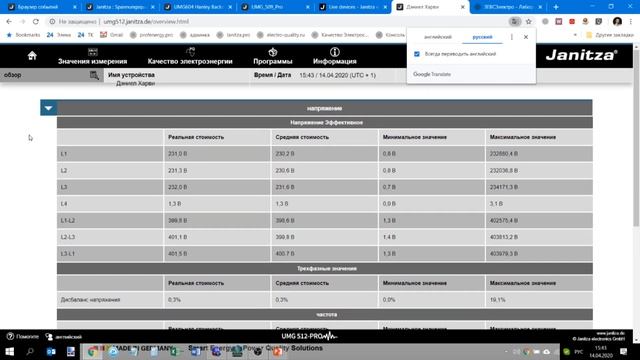The width and height of the screenshot is (640, 360).
Task: Open translate popup three-dot options
Action: (x=512, y=37)
